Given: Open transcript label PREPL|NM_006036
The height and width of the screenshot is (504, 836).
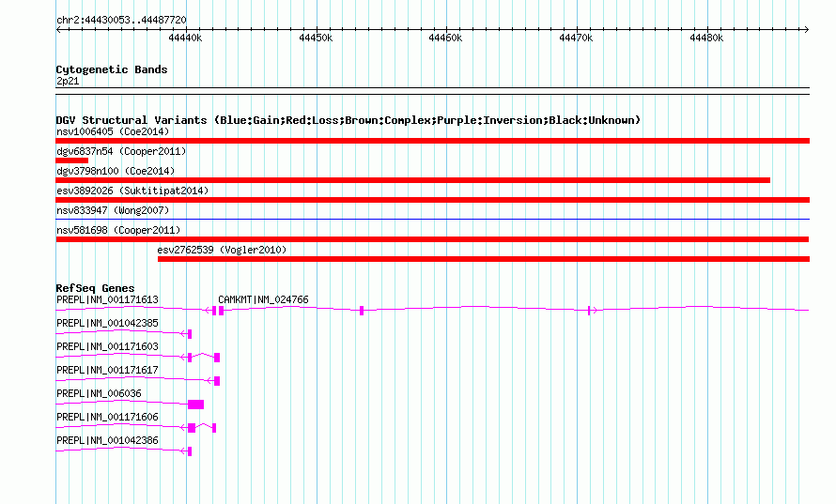Looking at the screenshot, I should coord(100,393).
